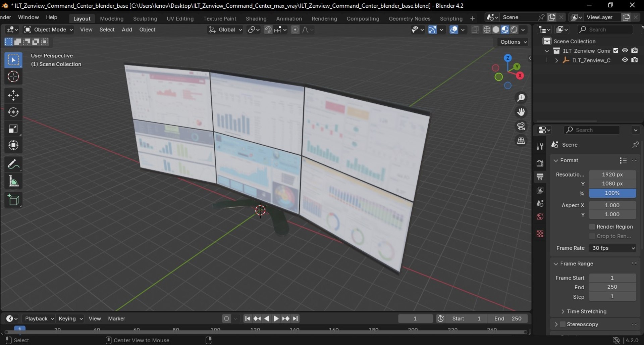Viewport: 644px width, 345px height.
Task: Open the Frame Rate 30 fps dropdown
Action: (x=612, y=248)
